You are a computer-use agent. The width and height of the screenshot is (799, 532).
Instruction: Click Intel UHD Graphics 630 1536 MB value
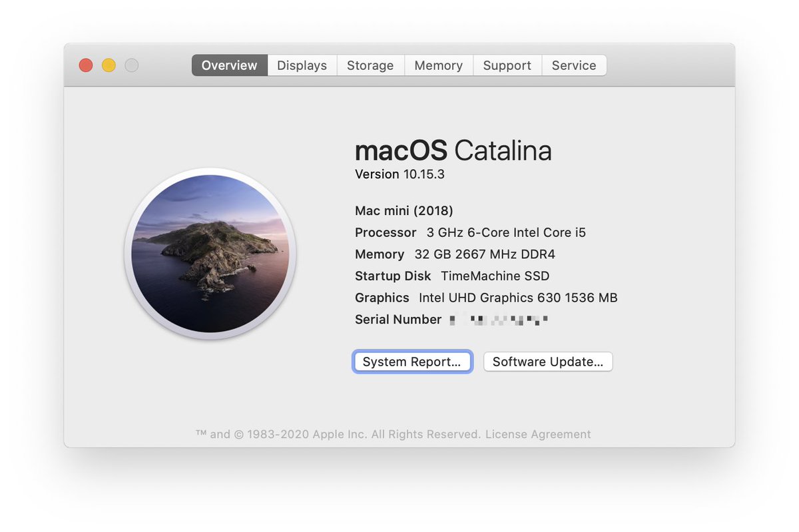(x=518, y=298)
